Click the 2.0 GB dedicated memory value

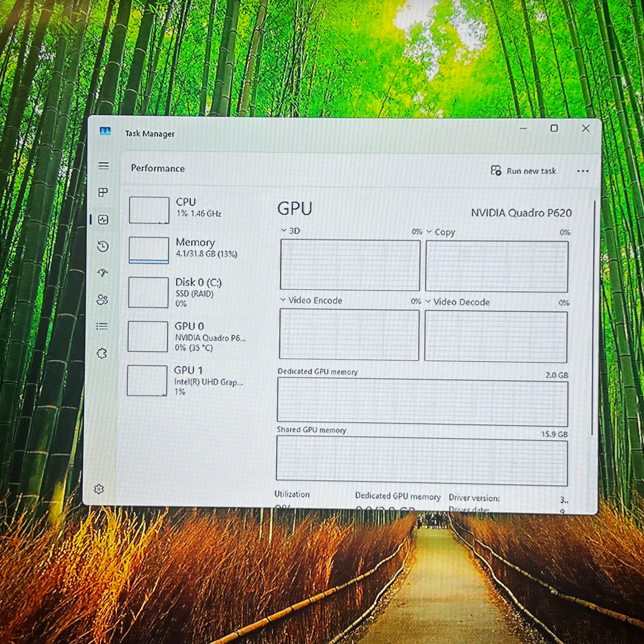point(557,375)
